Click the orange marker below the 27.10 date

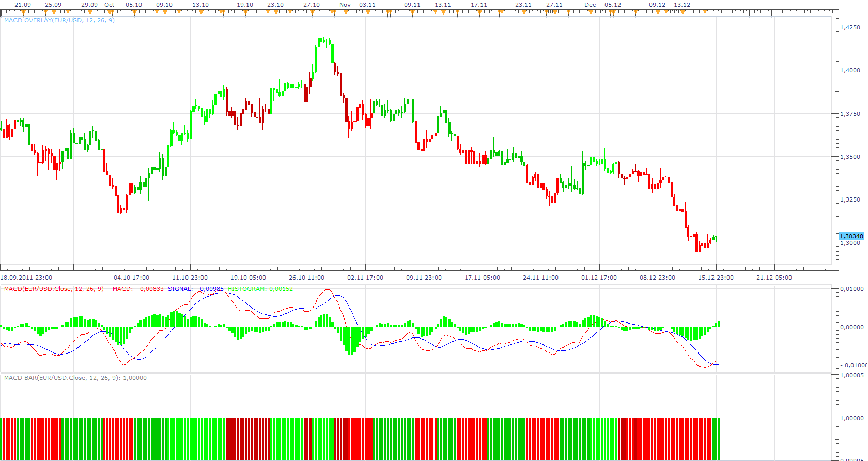pyautogui.click(x=312, y=12)
